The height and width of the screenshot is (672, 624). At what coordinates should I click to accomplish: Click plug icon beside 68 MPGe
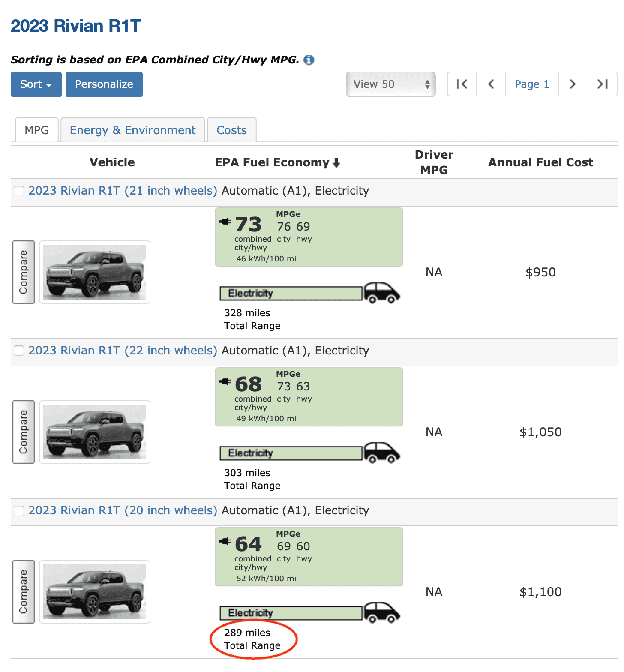pyautogui.click(x=225, y=381)
